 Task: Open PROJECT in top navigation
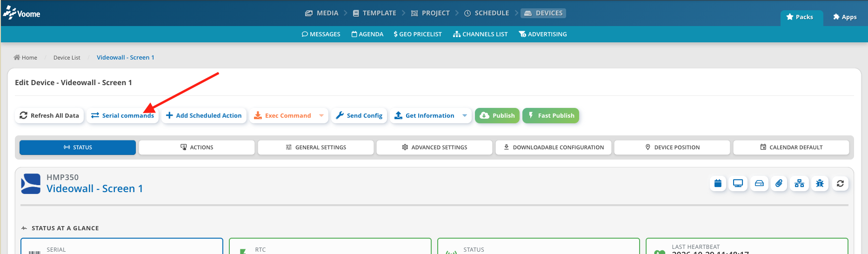coord(430,13)
